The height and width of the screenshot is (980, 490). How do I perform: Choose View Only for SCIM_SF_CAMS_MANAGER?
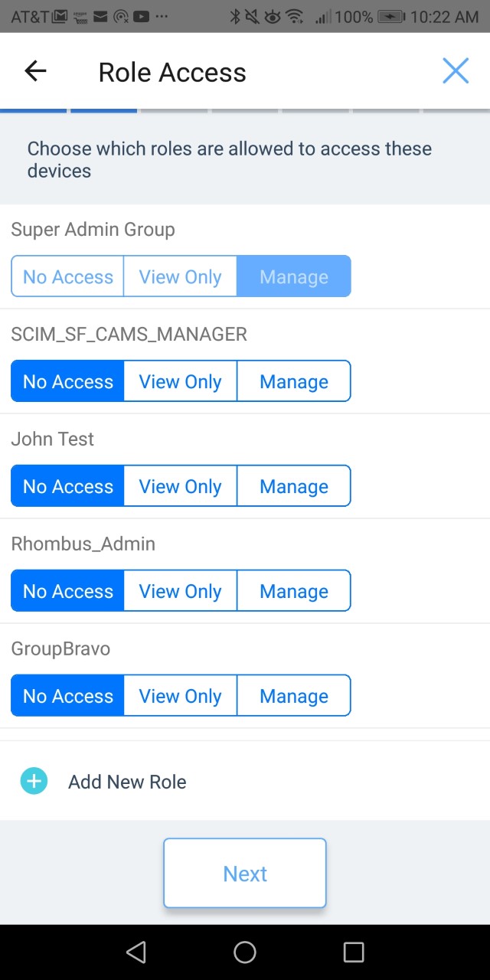coord(180,381)
